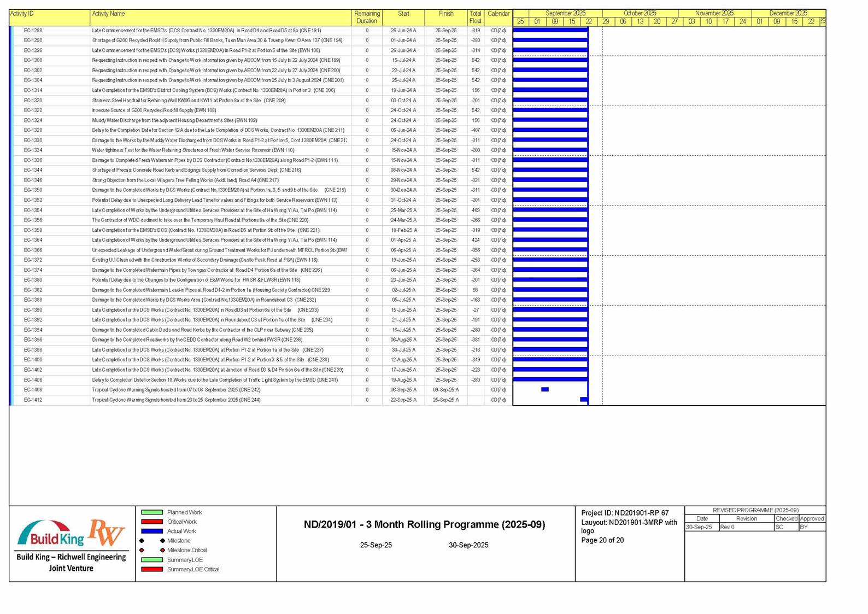The height and width of the screenshot is (614, 868).
Task: Select activity row EC-1412
Action: click(33, 400)
